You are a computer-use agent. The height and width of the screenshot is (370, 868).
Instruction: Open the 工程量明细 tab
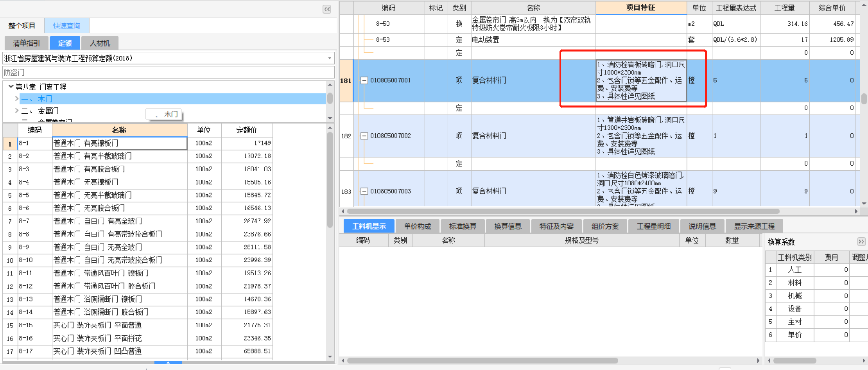(x=654, y=226)
